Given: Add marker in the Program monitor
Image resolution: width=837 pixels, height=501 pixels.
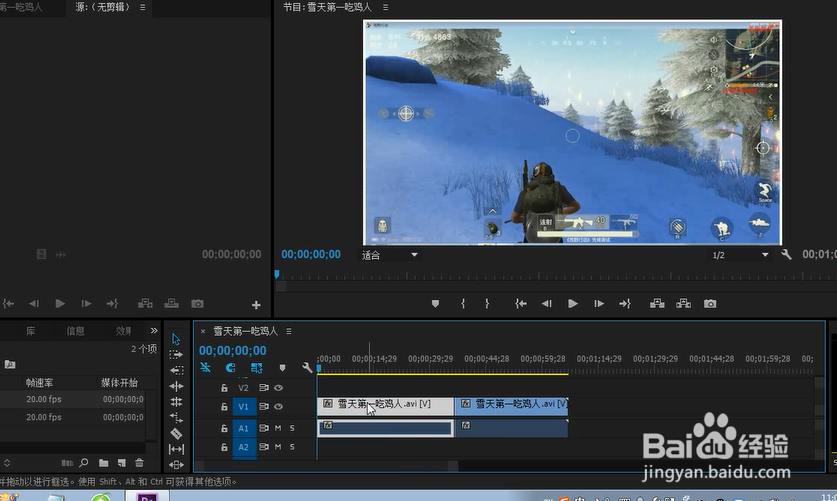Looking at the screenshot, I should pos(435,304).
